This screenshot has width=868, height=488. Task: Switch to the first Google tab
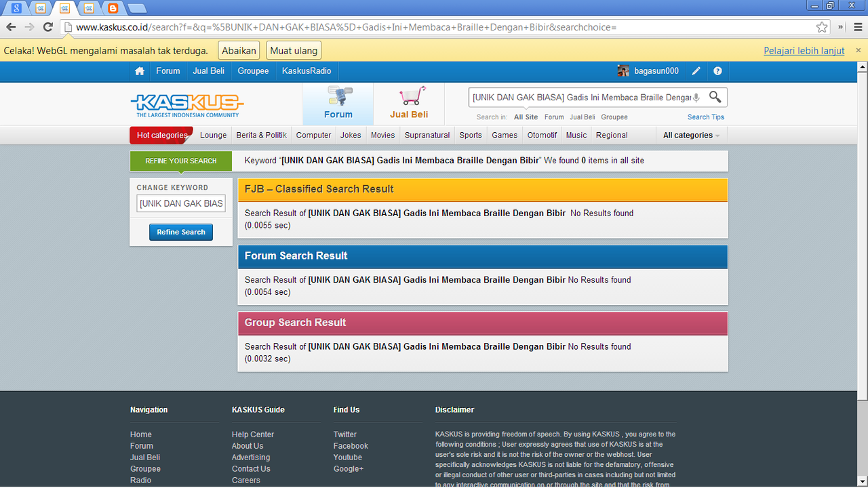[16, 8]
